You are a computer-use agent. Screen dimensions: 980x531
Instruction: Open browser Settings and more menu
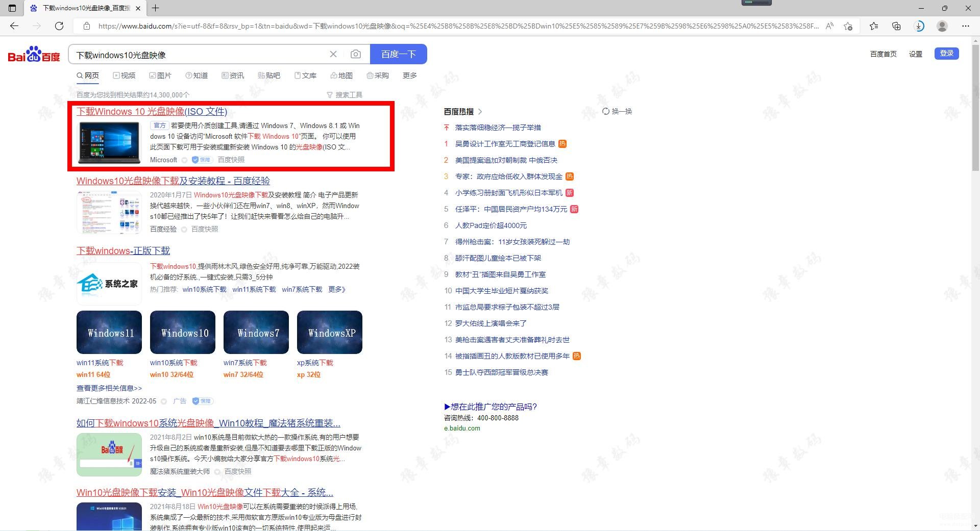pos(965,26)
